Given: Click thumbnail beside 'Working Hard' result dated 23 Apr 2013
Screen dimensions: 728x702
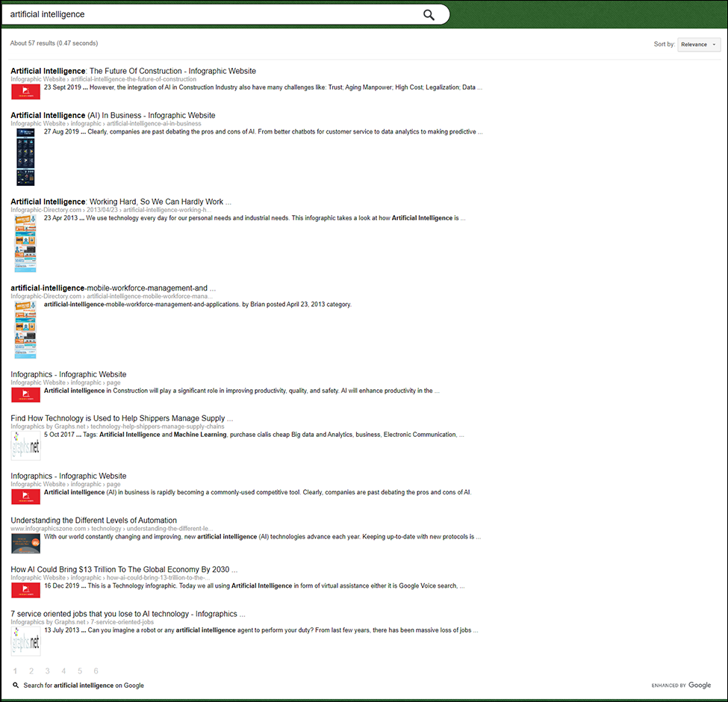Looking at the screenshot, I should [x=25, y=243].
